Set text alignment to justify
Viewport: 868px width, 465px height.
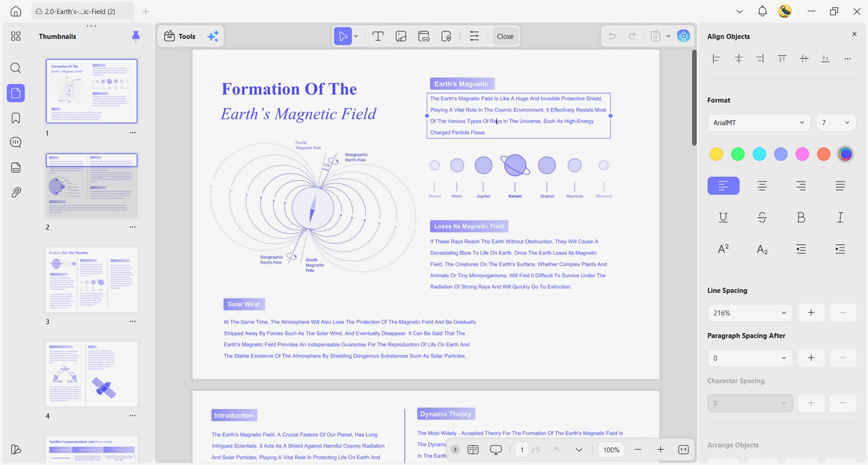click(x=840, y=185)
